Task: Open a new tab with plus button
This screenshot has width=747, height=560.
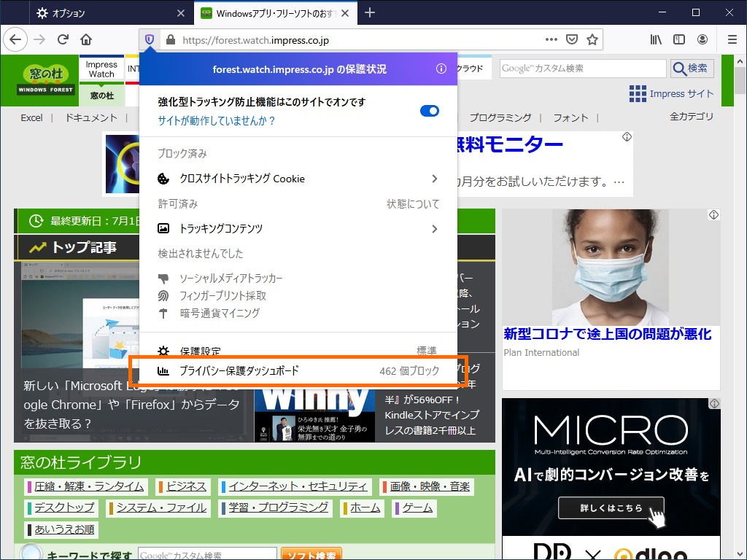Action: [370, 13]
